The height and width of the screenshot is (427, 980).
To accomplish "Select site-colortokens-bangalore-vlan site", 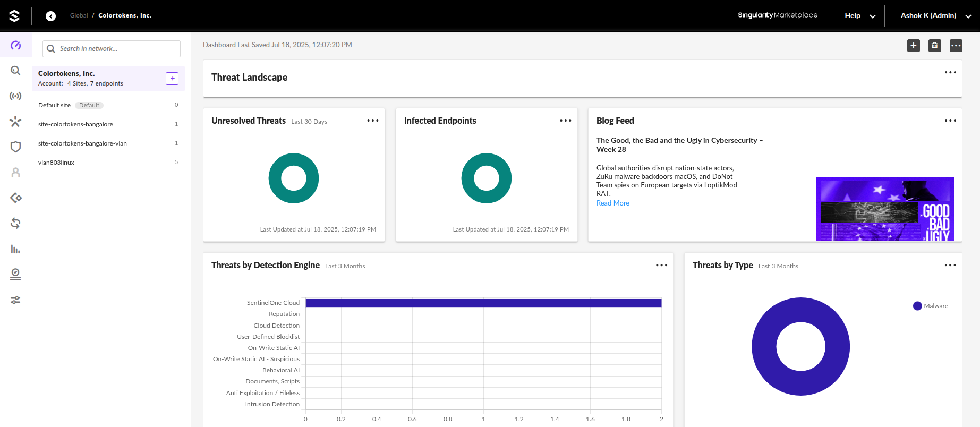I will click(82, 143).
